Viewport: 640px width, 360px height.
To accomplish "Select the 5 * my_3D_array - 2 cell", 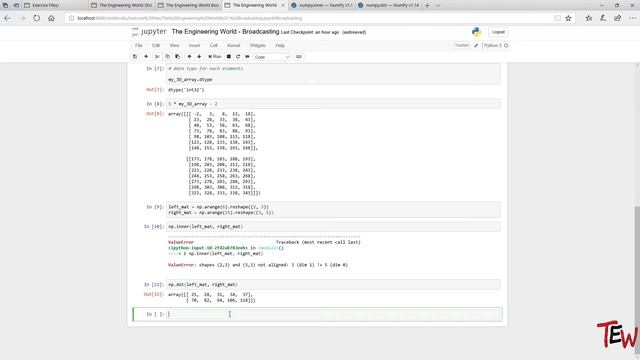I will (x=334, y=104).
